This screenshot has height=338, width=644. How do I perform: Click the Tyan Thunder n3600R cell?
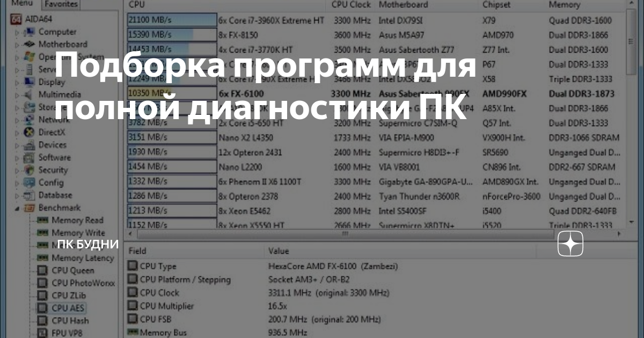(419, 196)
